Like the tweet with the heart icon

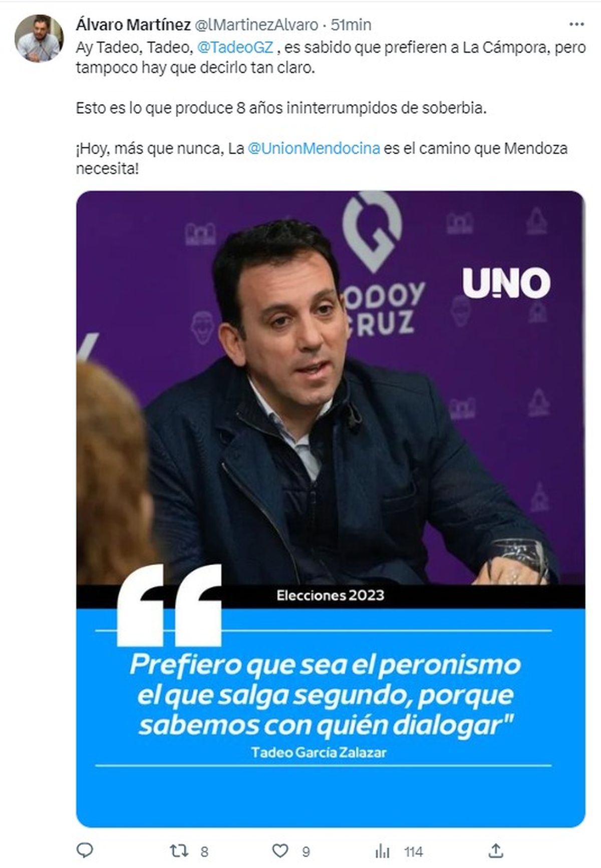point(280,850)
